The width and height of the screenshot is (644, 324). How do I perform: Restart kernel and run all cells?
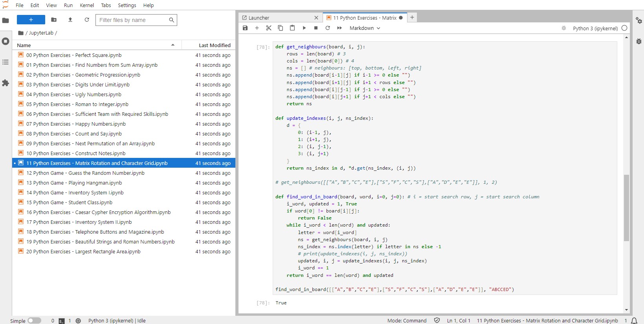pyautogui.click(x=339, y=28)
